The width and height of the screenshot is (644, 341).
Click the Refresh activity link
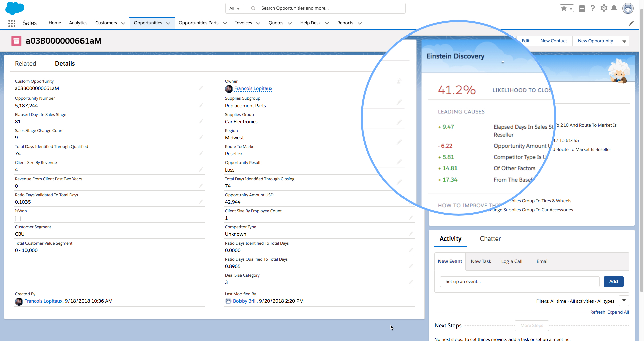pos(598,312)
